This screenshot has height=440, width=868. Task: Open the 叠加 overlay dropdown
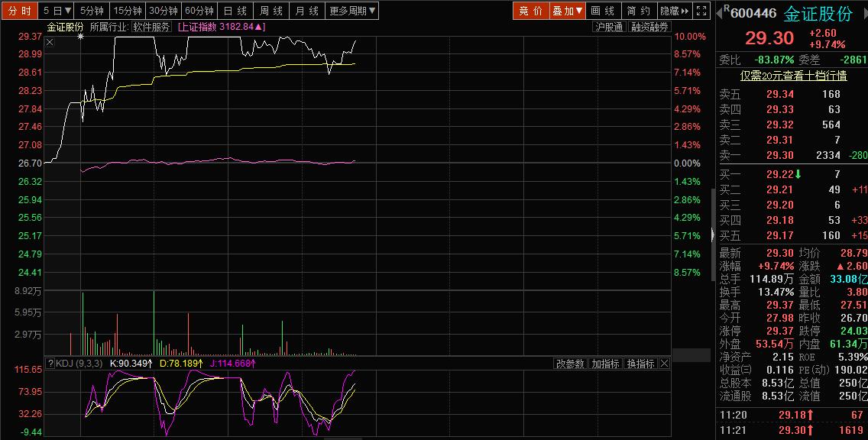[568, 11]
